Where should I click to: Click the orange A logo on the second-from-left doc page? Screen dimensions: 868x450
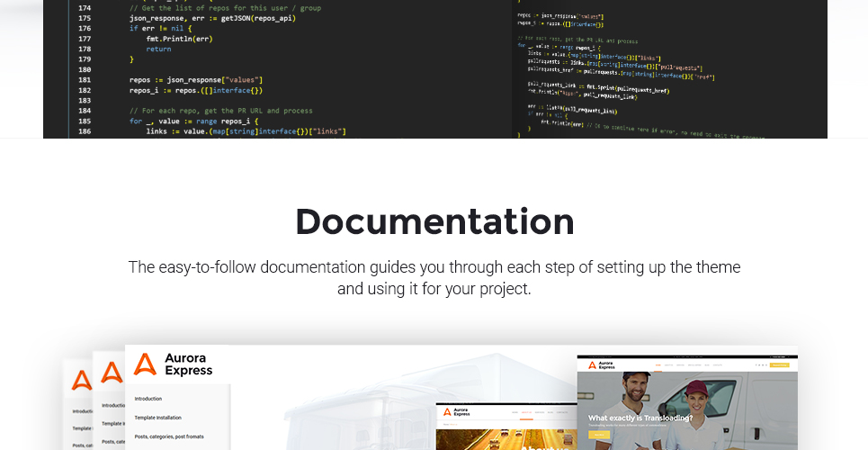pos(112,373)
